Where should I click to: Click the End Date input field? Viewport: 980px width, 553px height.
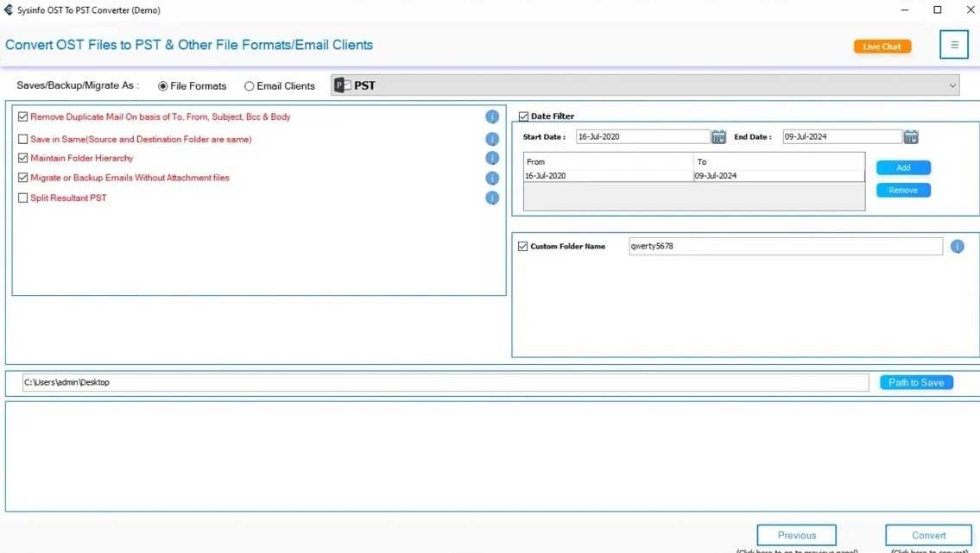pos(842,136)
